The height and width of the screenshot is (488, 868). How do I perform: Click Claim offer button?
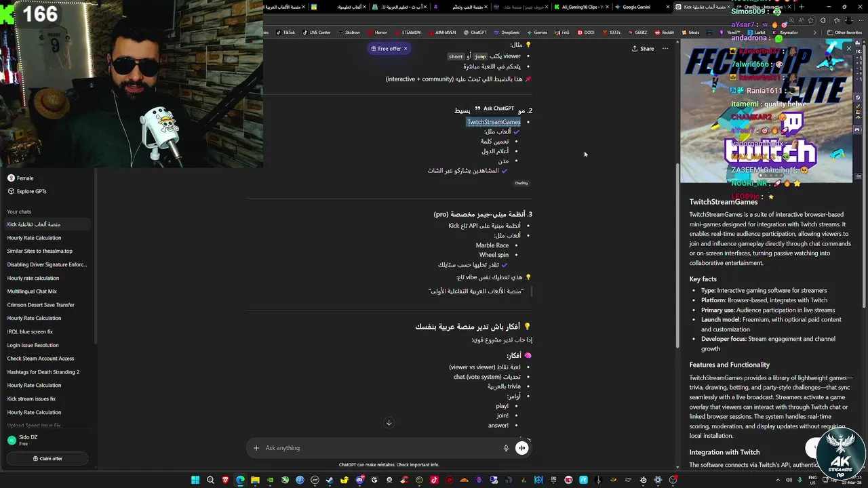[x=47, y=459]
